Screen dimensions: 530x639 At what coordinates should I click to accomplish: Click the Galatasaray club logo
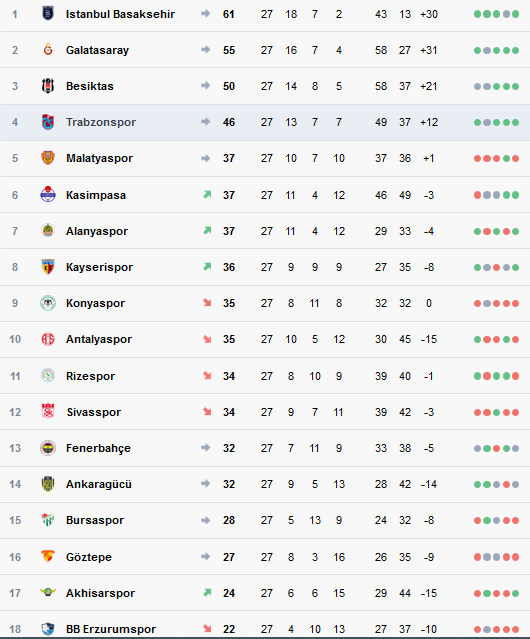(x=48, y=50)
